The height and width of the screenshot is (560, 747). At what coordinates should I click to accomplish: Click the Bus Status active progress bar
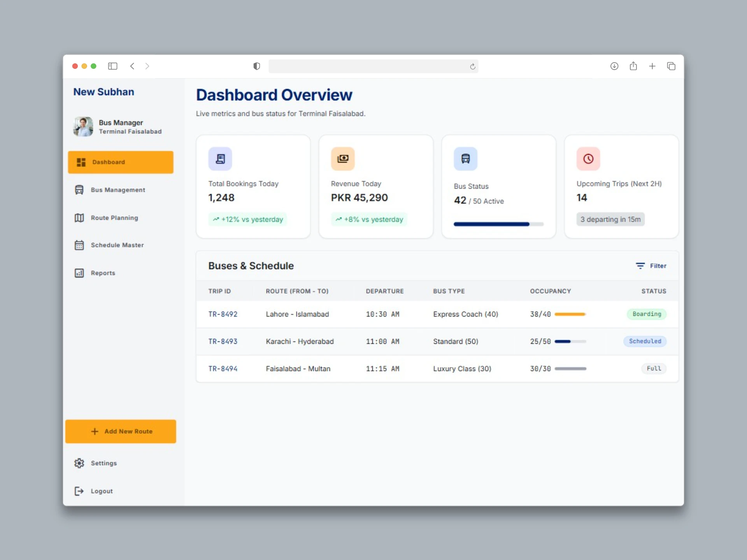[499, 224]
